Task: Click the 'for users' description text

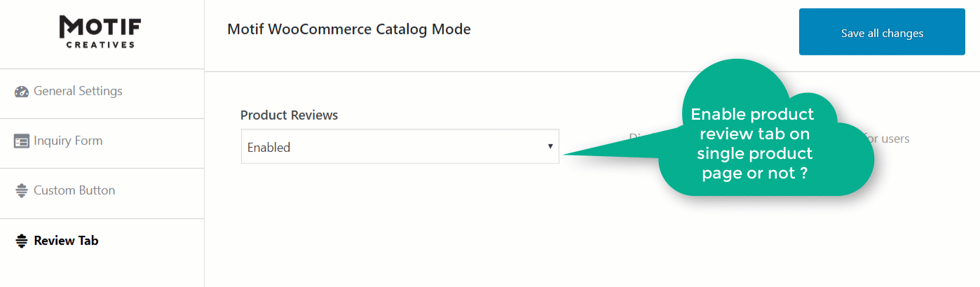Action: 887,139
